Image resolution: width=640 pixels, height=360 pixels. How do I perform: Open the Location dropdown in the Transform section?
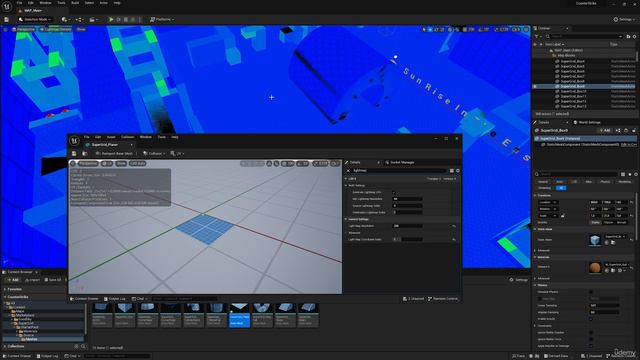[x=548, y=202]
